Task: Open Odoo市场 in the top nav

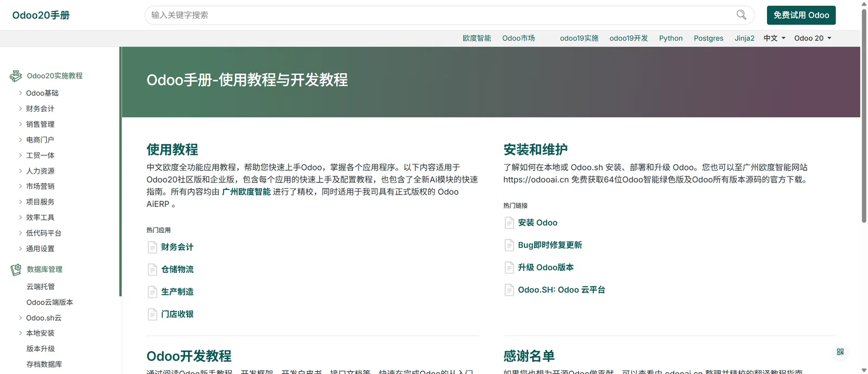Action: pos(519,38)
